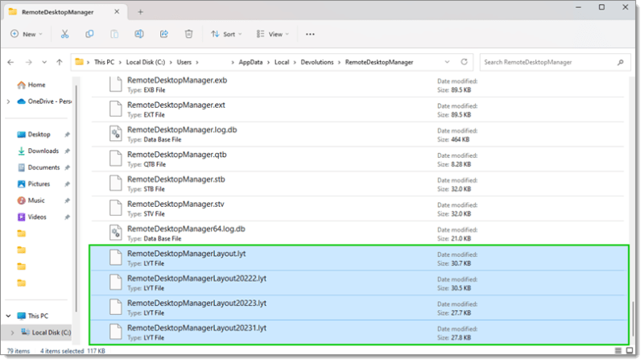This screenshot has height=363, width=644.
Task: Click the Rename icon in toolbar
Action: tap(139, 34)
